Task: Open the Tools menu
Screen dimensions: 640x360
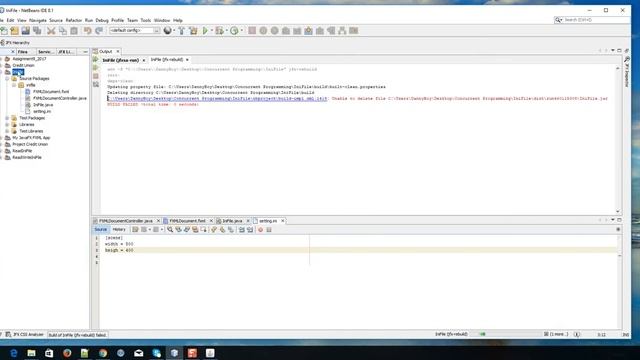Action: click(x=146, y=20)
